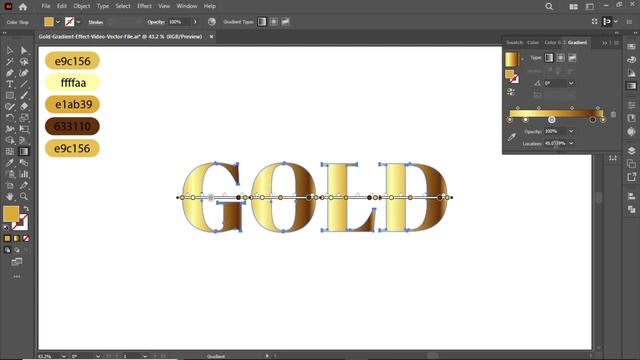Viewport: 640px width, 360px height.
Task: Open Gradient panel options menu
Action: pyautogui.click(x=616, y=43)
